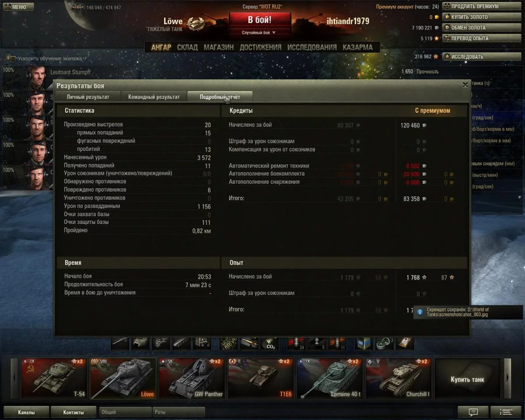Viewport: 525px width, 420px height.
Task: Open the chat message icon at bottom right
Action: pos(473,412)
